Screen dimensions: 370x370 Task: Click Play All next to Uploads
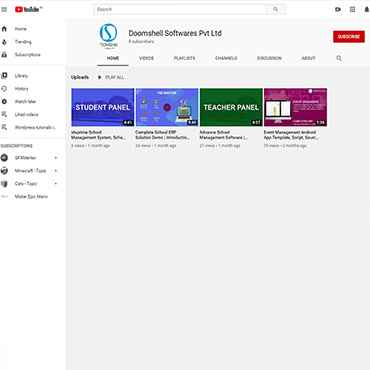point(112,77)
